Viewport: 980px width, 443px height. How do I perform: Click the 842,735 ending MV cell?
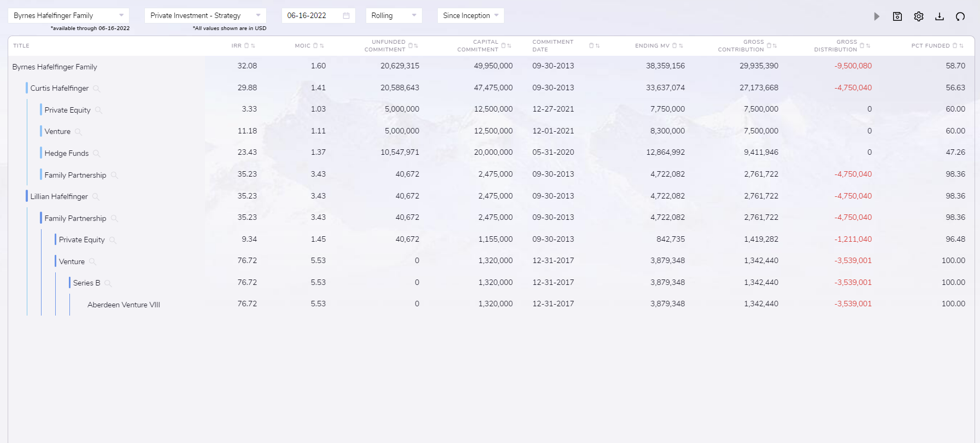[x=671, y=239]
